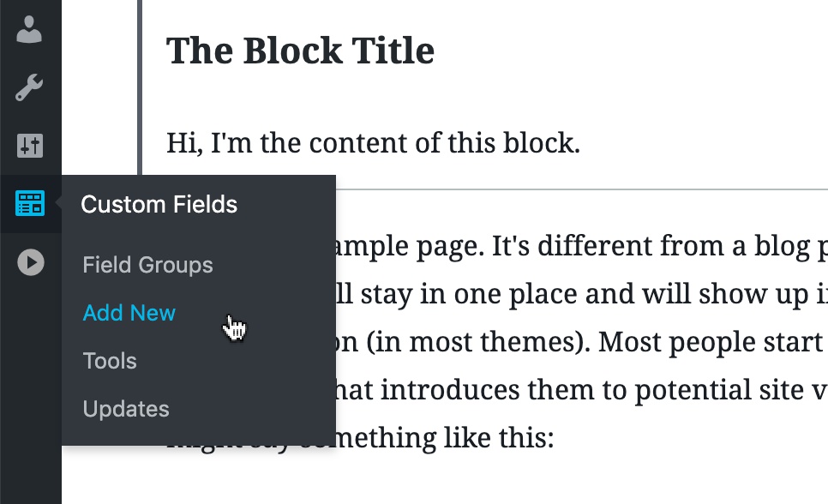Screen dimensions: 828x504
Task: Place cursor on the word "stay" in paragraph
Action: click(386, 294)
